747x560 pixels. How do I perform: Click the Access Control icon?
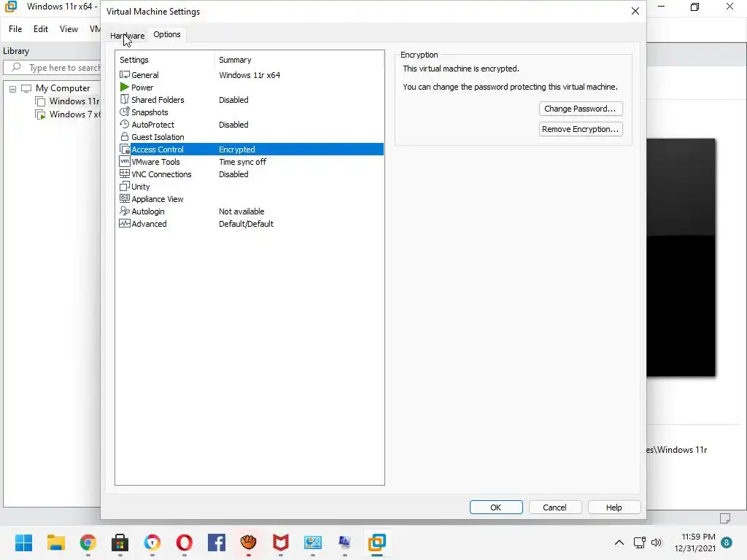(x=124, y=149)
